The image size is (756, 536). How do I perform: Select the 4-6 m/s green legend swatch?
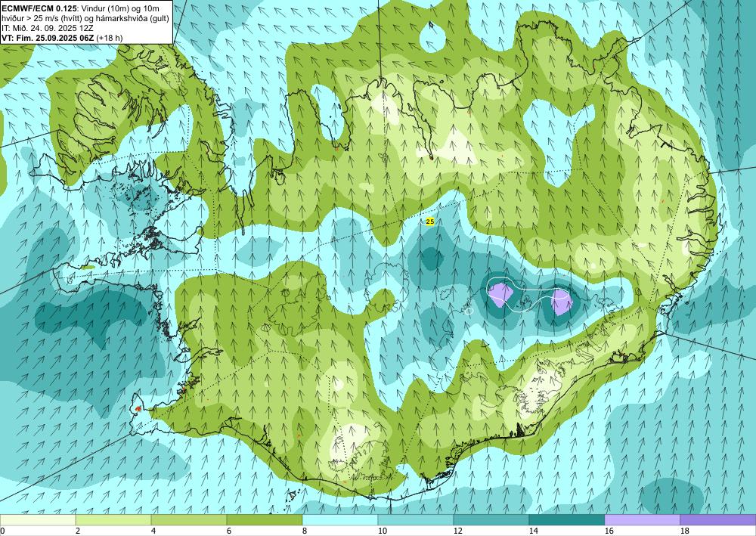[189, 520]
